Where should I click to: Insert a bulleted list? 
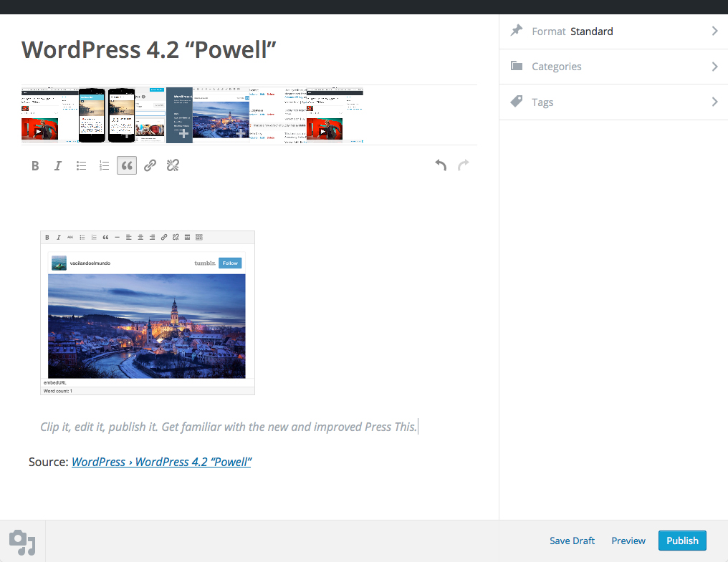coord(81,165)
